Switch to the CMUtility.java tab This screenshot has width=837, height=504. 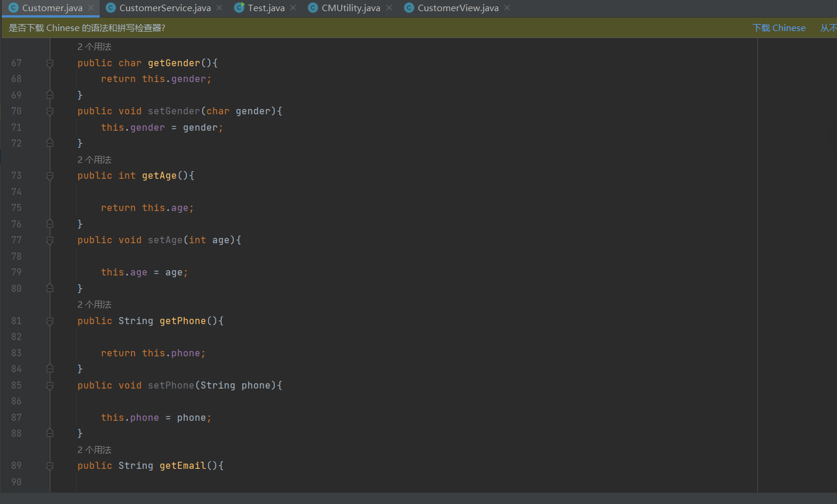tap(351, 8)
